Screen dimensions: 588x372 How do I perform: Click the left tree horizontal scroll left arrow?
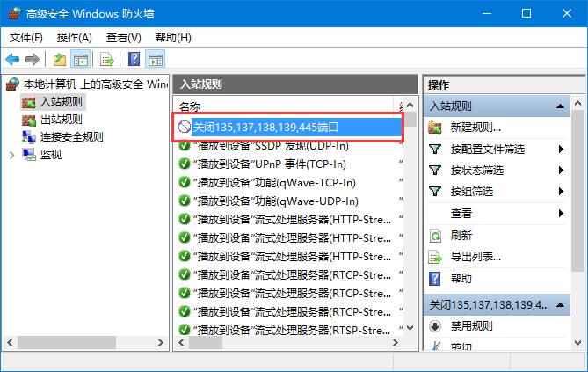click(10, 342)
